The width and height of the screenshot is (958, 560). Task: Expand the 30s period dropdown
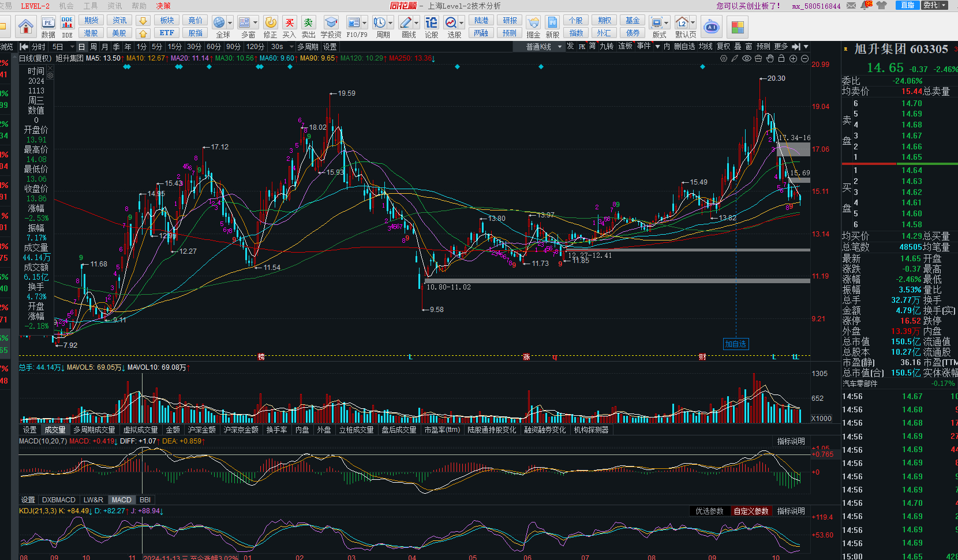point(291,47)
